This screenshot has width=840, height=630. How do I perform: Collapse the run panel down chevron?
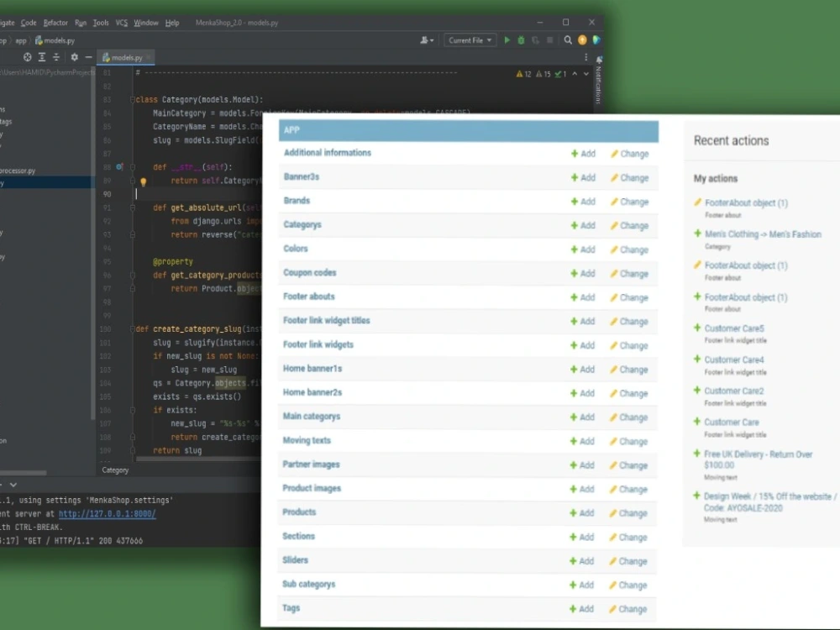click(13, 485)
